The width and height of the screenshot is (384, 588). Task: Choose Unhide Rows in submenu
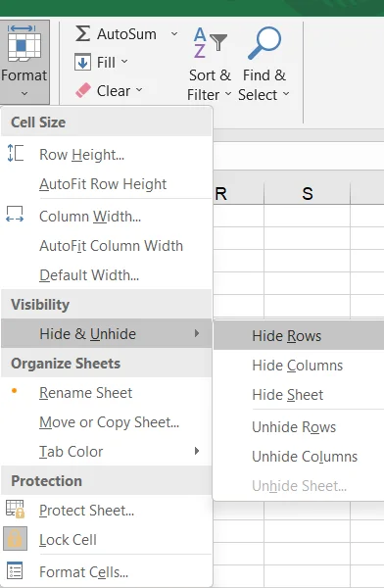click(x=299, y=426)
